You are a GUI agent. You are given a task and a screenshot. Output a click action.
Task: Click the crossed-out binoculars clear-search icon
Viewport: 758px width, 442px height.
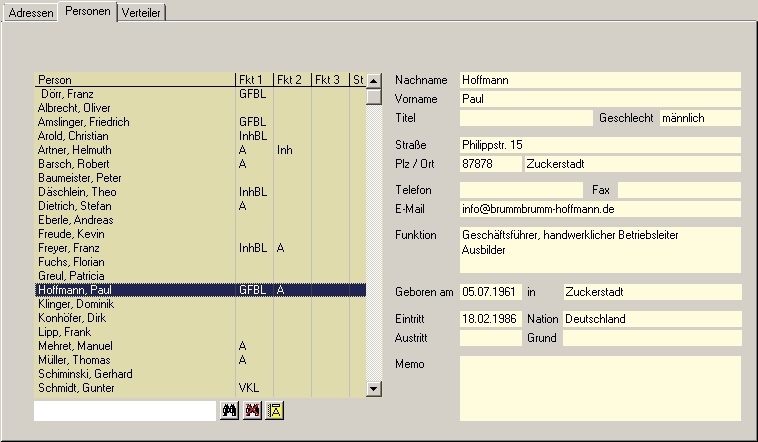coord(252,410)
